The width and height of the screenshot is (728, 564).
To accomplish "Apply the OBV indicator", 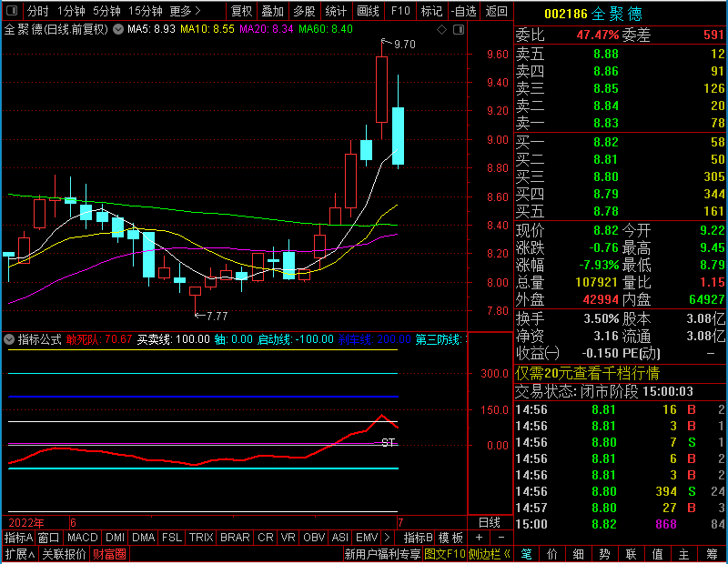I will 314,538.
